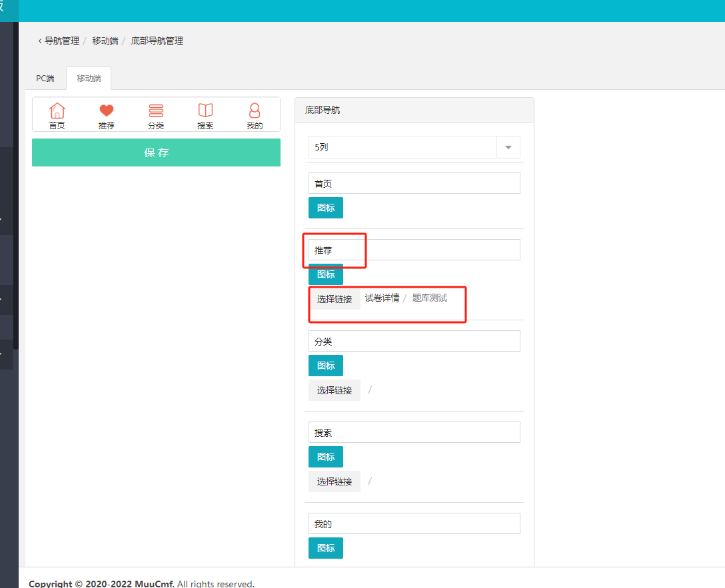Focus the 首页 name input field

414,183
